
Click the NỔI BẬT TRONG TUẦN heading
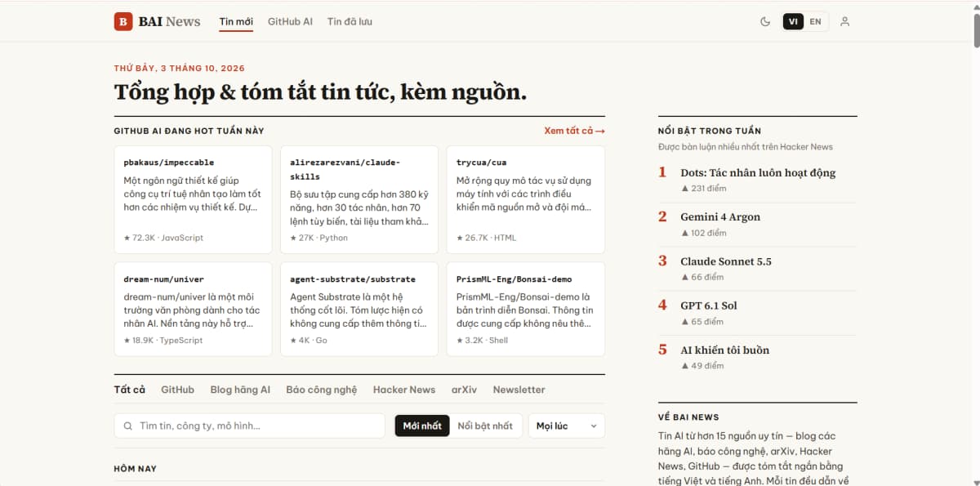710,131
